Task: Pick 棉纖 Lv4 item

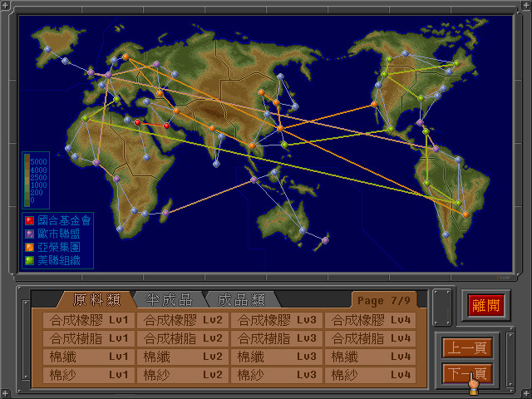Action: coord(371,357)
